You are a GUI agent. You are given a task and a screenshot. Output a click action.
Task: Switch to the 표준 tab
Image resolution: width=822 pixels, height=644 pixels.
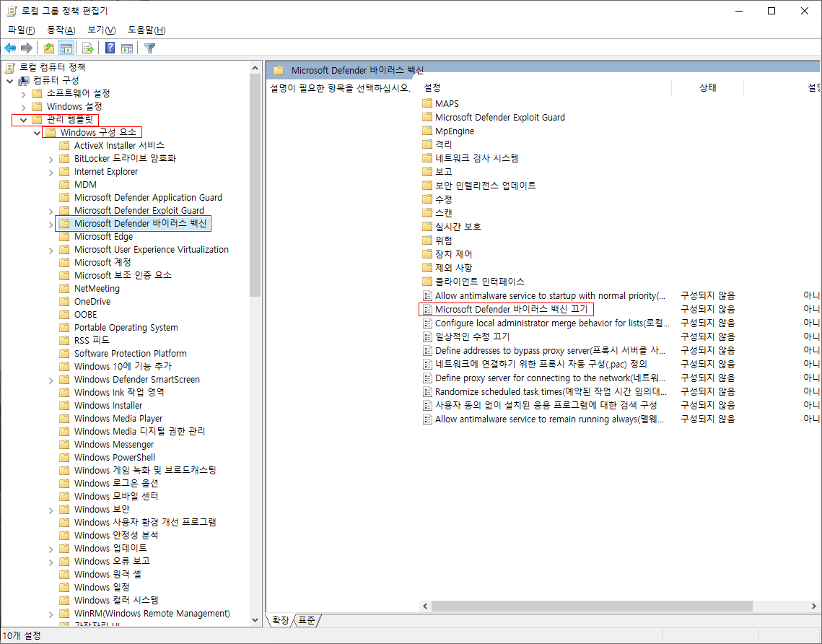(307, 620)
